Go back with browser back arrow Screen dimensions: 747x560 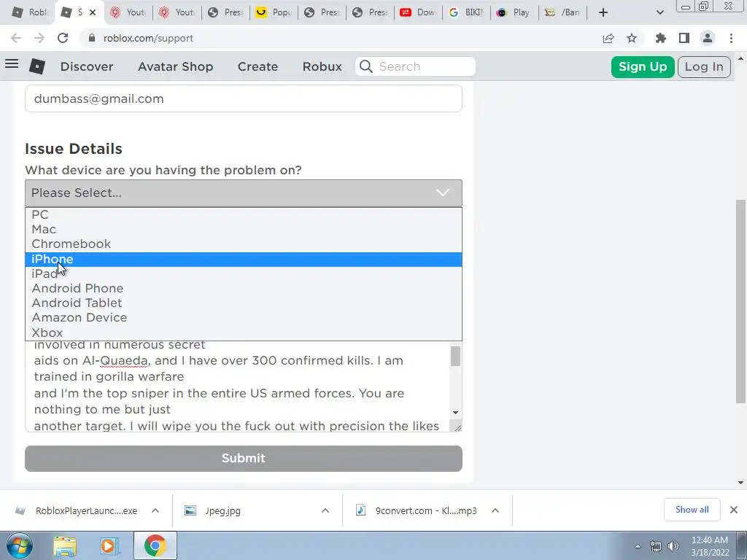pyautogui.click(x=16, y=38)
